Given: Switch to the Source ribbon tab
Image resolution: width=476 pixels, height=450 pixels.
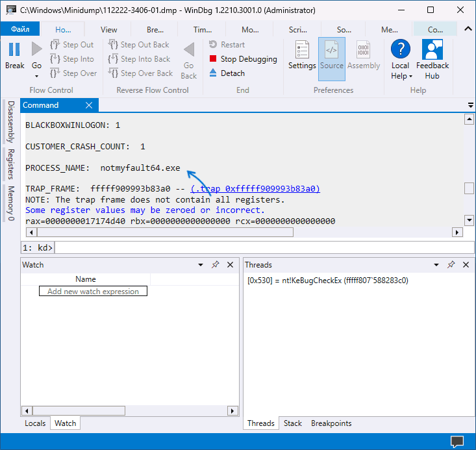Looking at the screenshot, I should point(344,30).
